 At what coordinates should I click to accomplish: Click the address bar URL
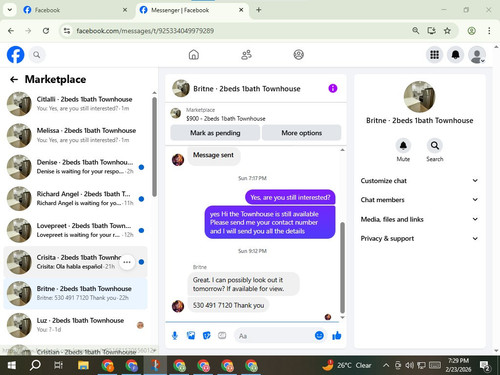pos(145,31)
